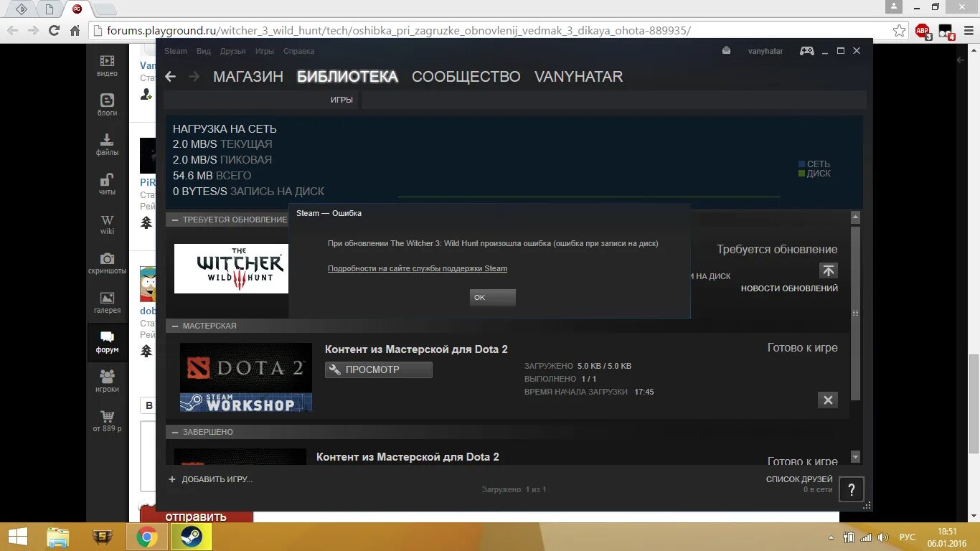980x551 pixels.
Task: Open Steam support site details link
Action: pos(418,268)
